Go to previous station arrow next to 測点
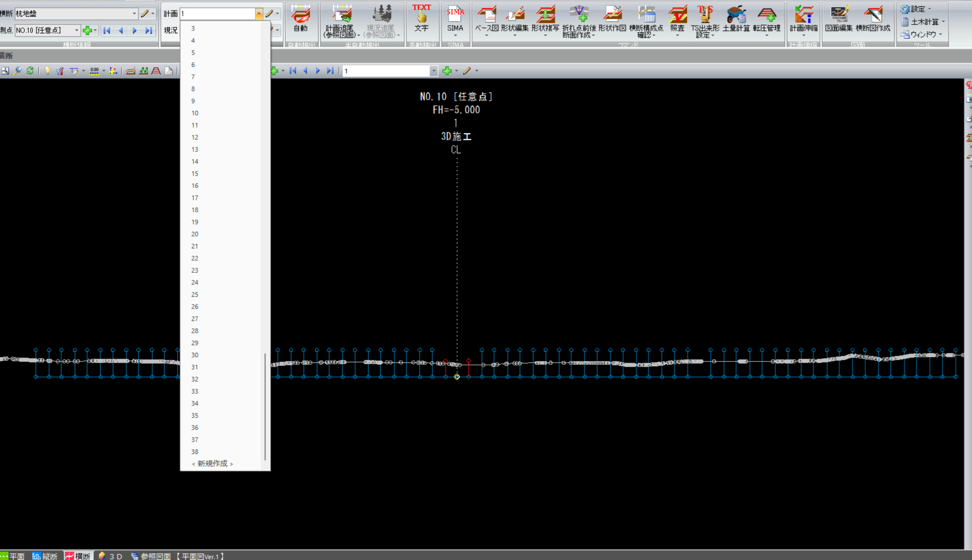 point(121,30)
